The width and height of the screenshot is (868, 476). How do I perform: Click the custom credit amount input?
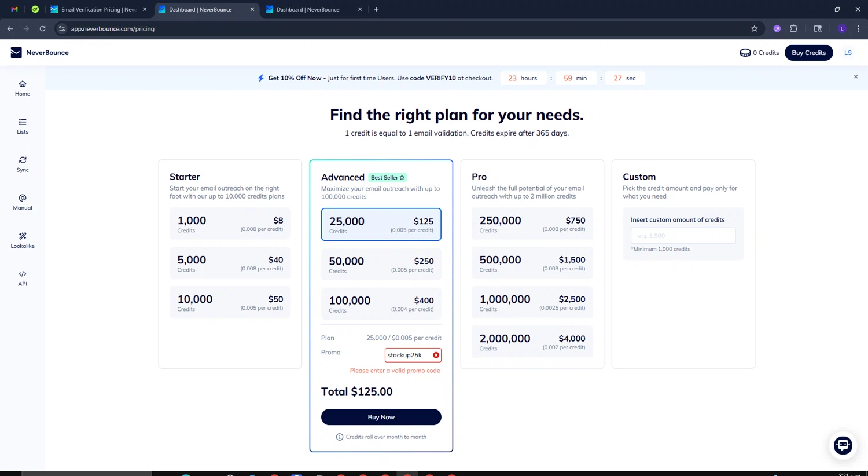coord(683,236)
